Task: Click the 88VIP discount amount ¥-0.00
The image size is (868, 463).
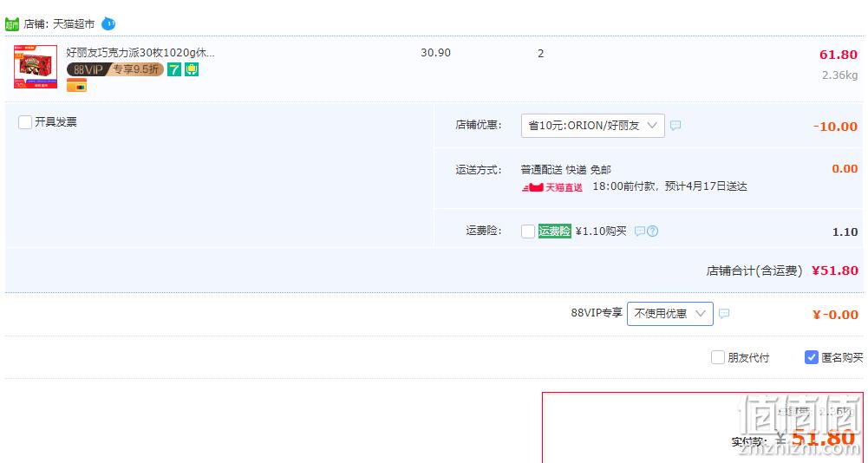Action: 835,315
